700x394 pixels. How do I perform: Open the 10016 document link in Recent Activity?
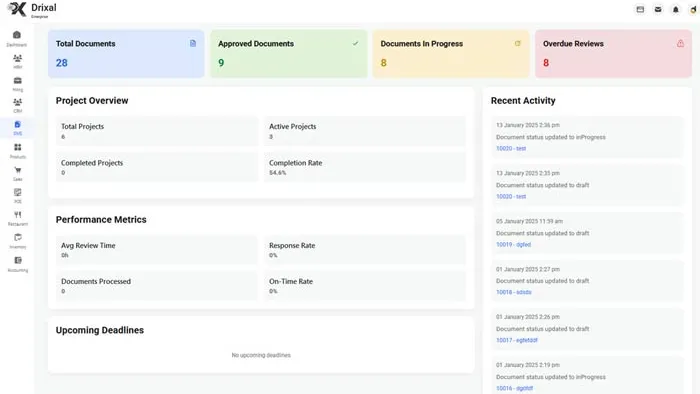click(x=514, y=388)
